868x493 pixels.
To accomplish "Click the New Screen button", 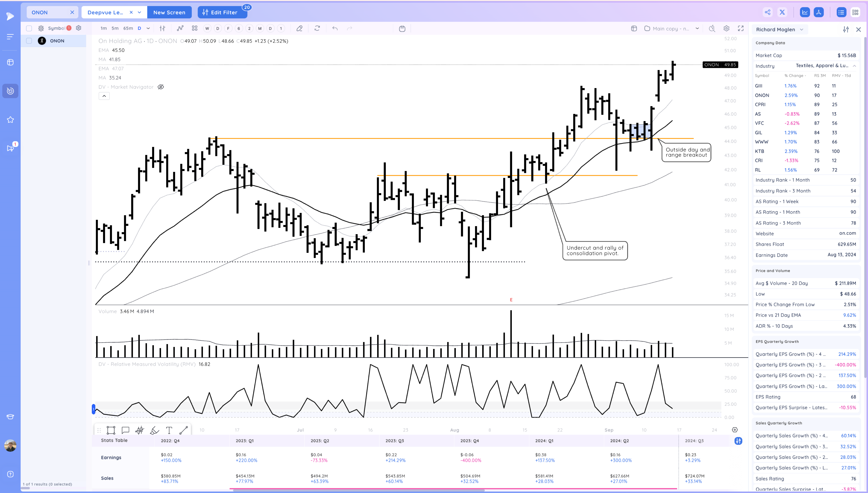I will pyautogui.click(x=169, y=13).
